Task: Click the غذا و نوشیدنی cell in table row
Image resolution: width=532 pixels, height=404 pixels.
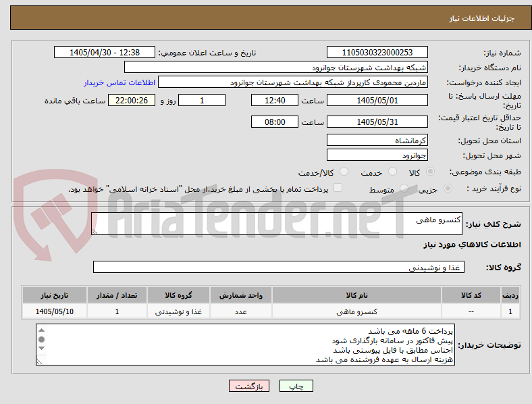Action: point(178,311)
